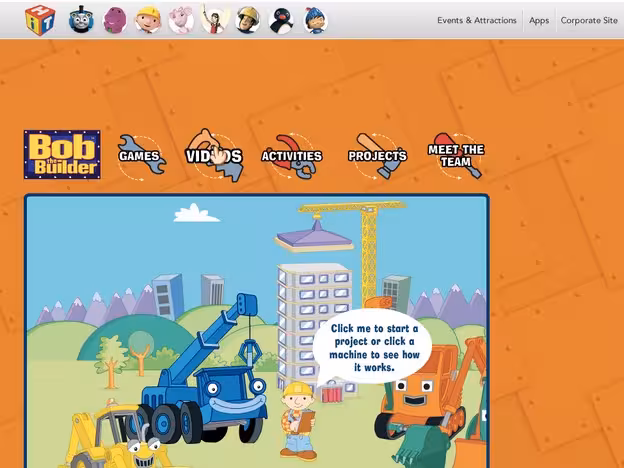Open Events & Attractions link

click(477, 20)
